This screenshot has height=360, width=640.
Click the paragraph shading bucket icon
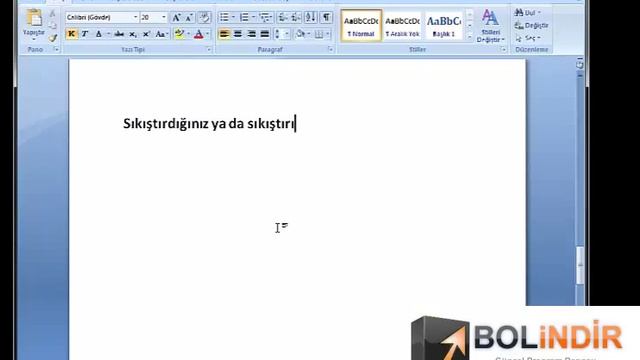coord(300,34)
